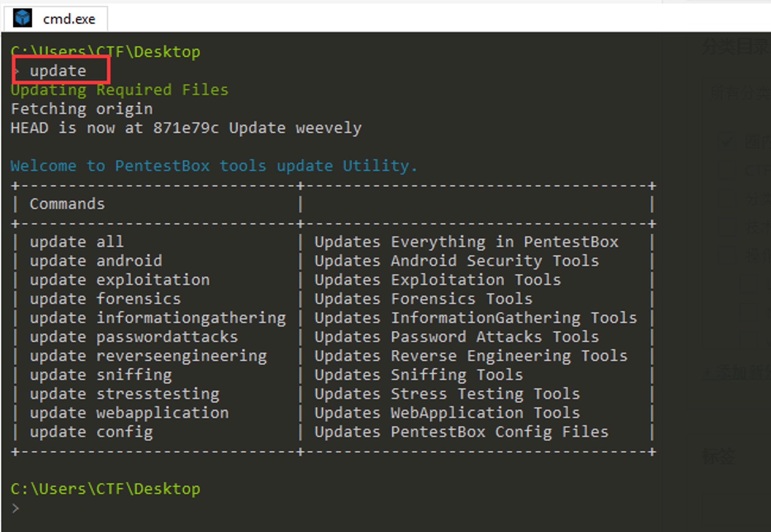Click the 'update all' command row
771x532 pixels.
click(77, 242)
